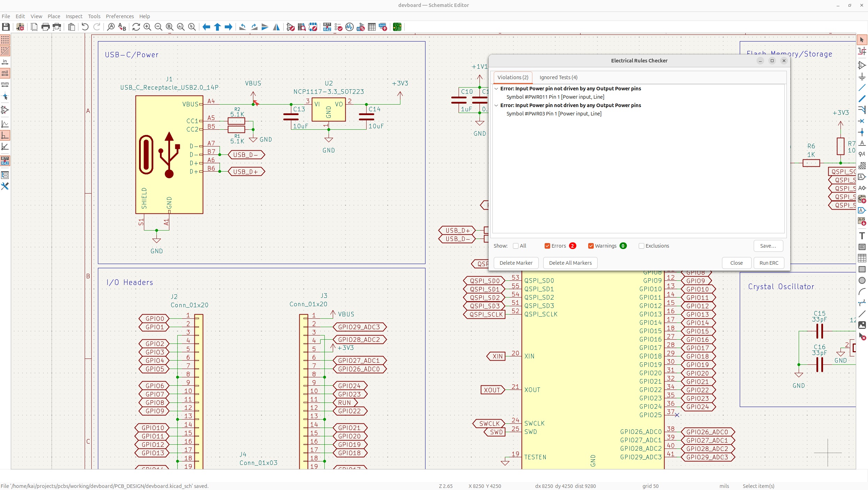Click Delete All Markers button
The image size is (868, 490).
pyautogui.click(x=570, y=263)
